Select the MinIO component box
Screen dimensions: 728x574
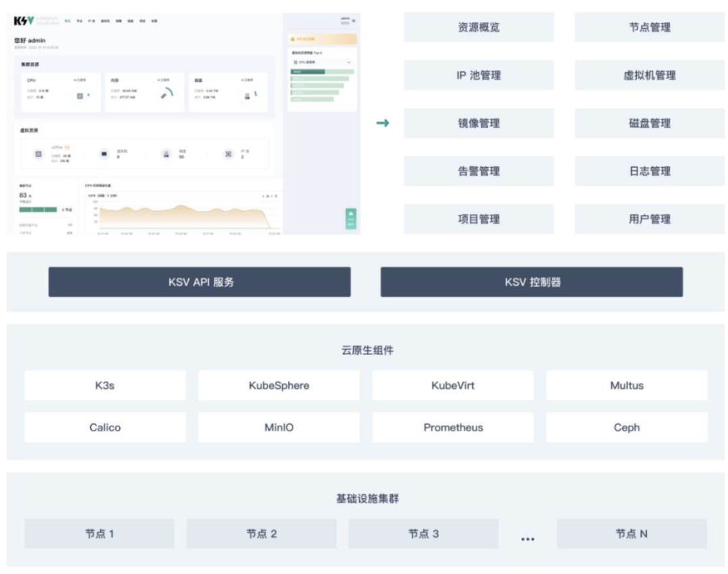279,427
